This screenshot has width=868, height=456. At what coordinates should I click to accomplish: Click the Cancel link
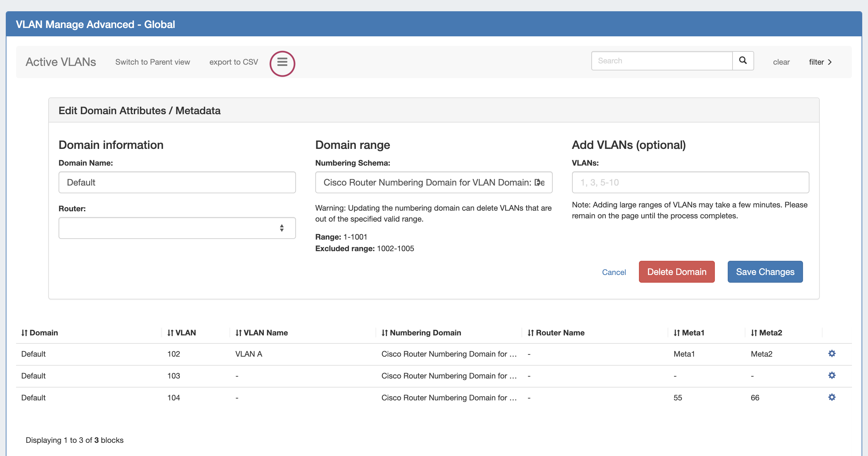pos(614,272)
